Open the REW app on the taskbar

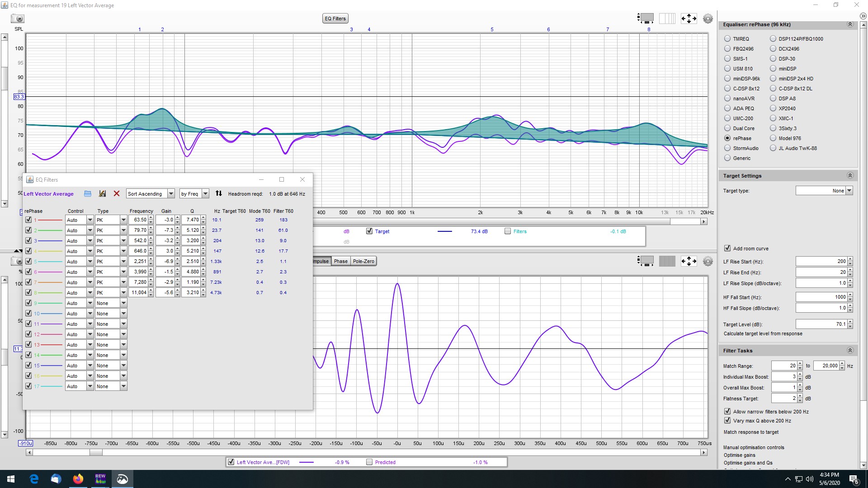(100, 479)
